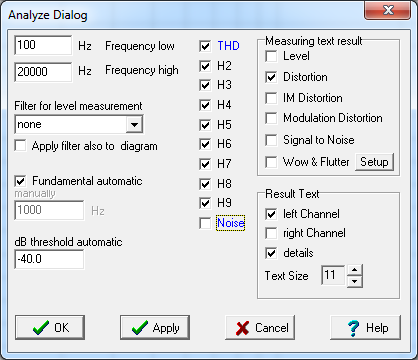Screen dimensions: 418x360
Task: Enable Wow & Flutter measurement
Action: click(x=271, y=162)
